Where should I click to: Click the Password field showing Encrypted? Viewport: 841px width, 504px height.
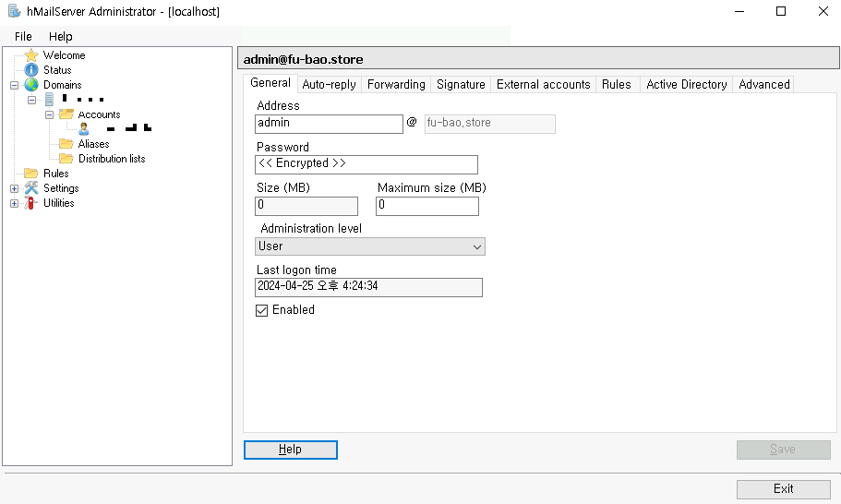366,164
